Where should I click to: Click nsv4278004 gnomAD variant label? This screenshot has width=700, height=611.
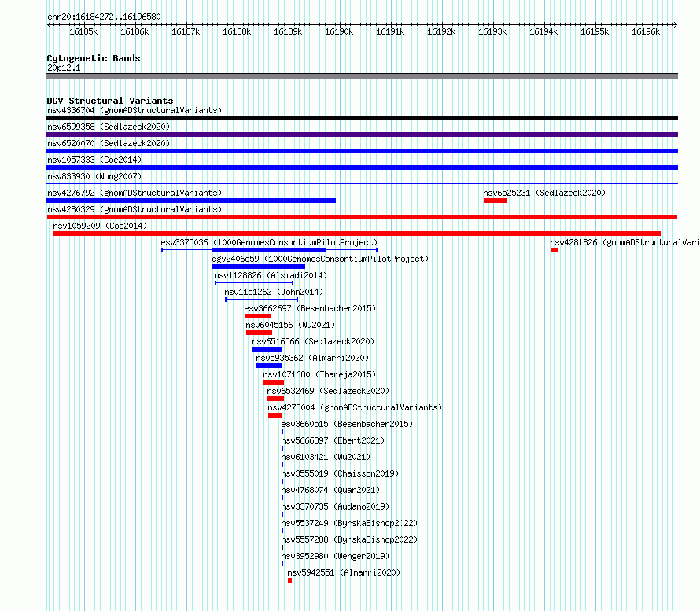tap(355, 407)
